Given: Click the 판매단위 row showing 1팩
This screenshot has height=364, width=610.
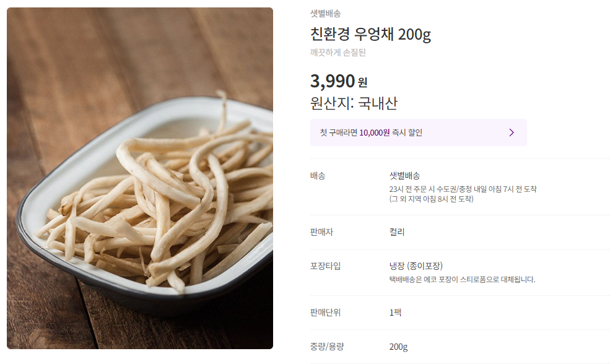Looking at the screenshot, I should click(394, 313).
